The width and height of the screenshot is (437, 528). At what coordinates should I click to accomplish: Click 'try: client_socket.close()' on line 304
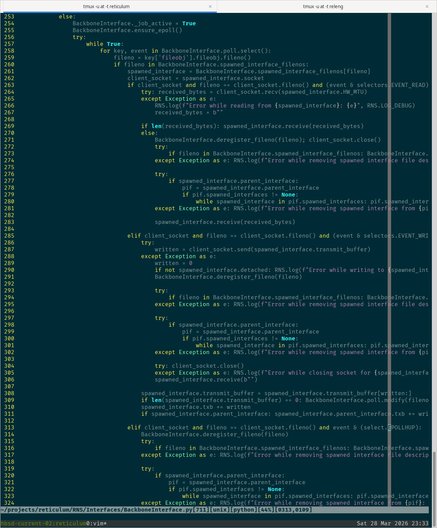[x=199, y=366]
